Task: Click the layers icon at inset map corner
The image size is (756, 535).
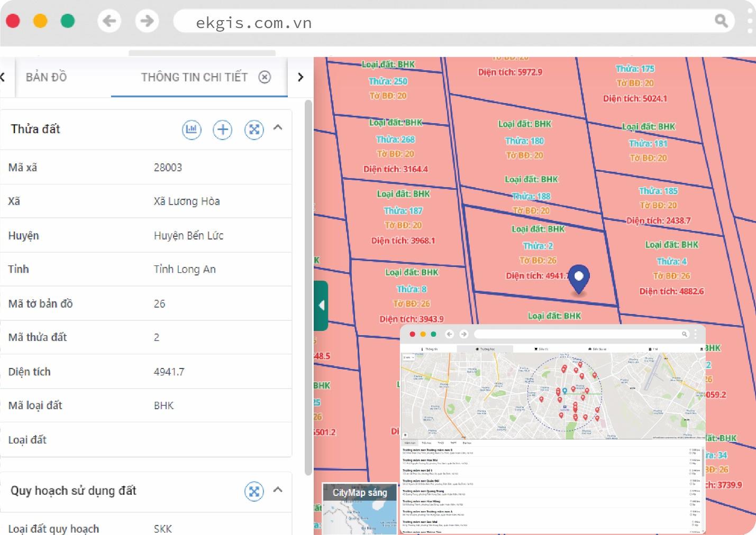Action: pos(405,435)
